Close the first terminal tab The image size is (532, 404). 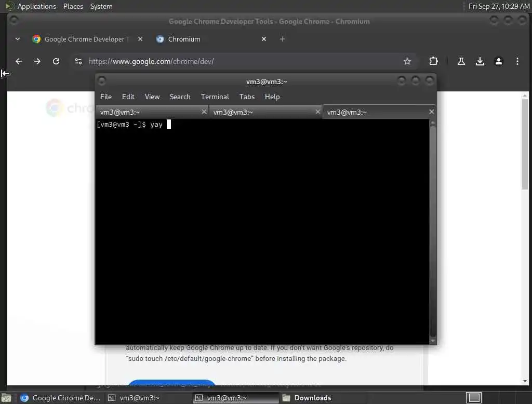point(204,112)
